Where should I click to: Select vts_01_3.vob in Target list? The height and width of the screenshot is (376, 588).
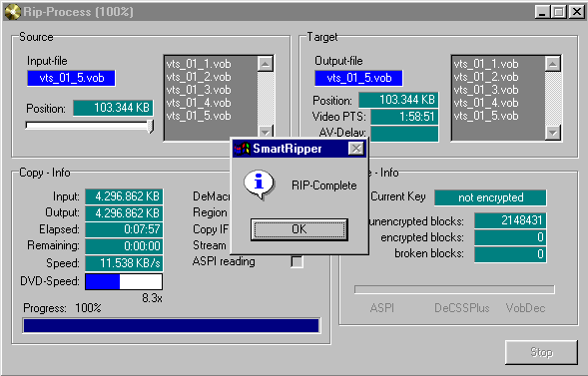coord(486,90)
